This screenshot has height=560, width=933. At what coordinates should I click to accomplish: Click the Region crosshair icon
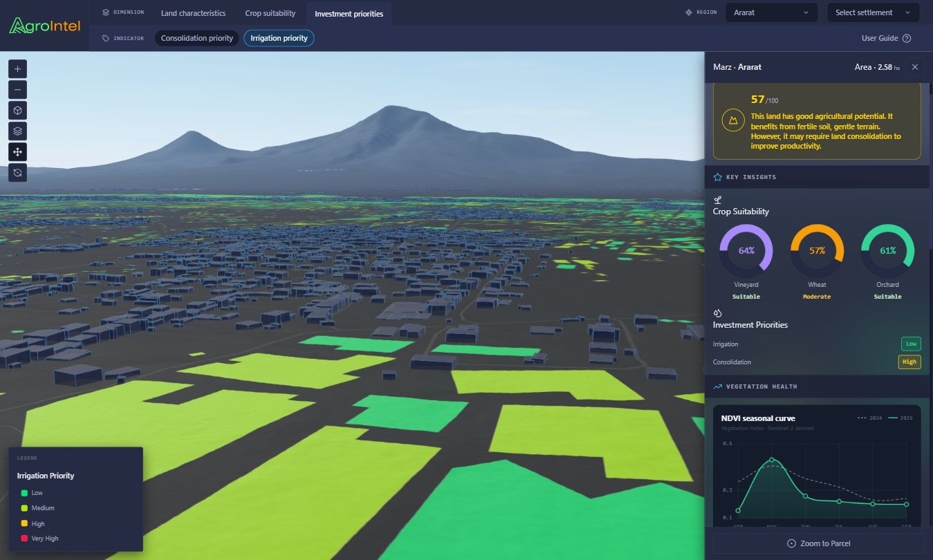coord(689,12)
